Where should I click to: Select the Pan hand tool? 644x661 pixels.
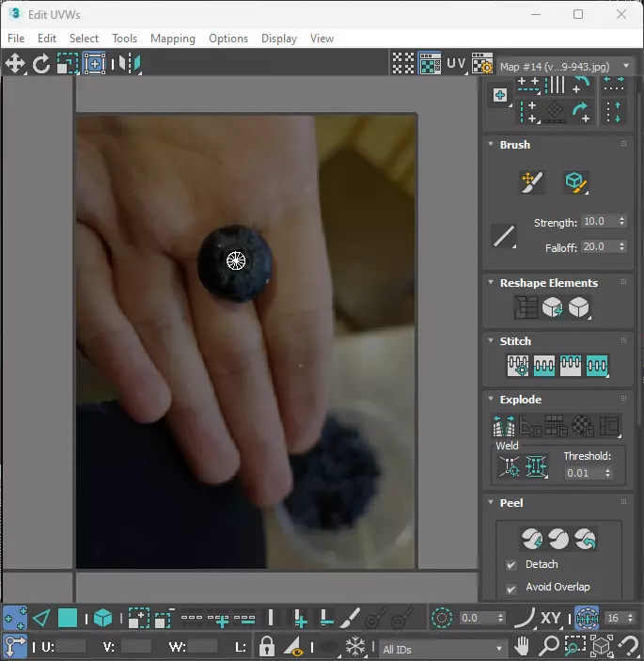pyautogui.click(x=523, y=646)
